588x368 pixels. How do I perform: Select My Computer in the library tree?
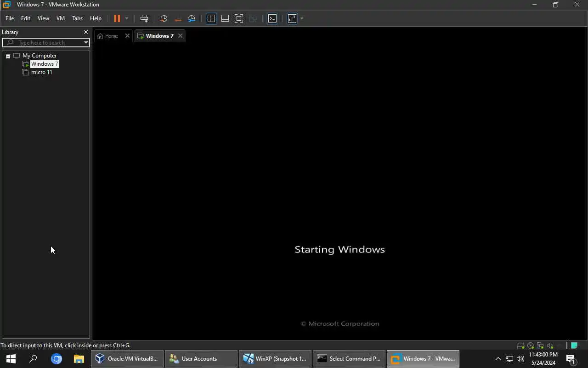point(40,56)
